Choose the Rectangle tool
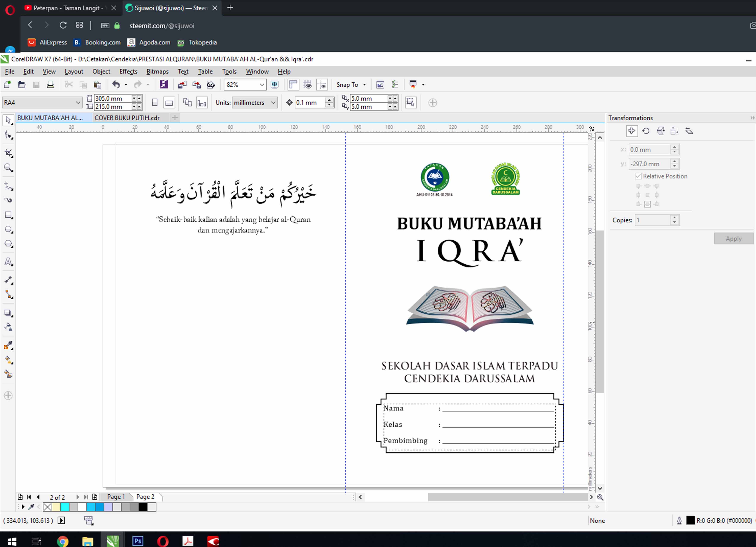This screenshot has height=547, width=756. click(x=8, y=215)
